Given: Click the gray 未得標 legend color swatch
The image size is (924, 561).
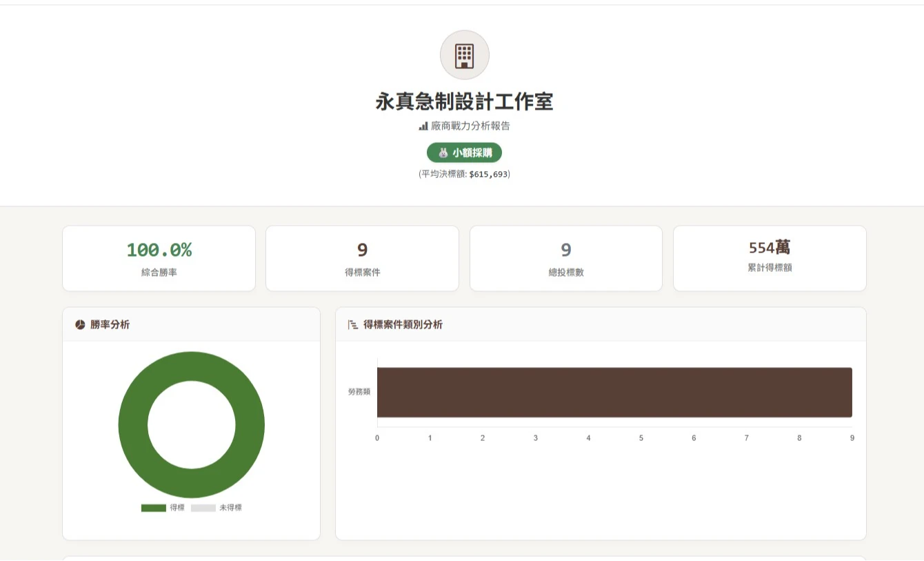Looking at the screenshot, I should (203, 508).
